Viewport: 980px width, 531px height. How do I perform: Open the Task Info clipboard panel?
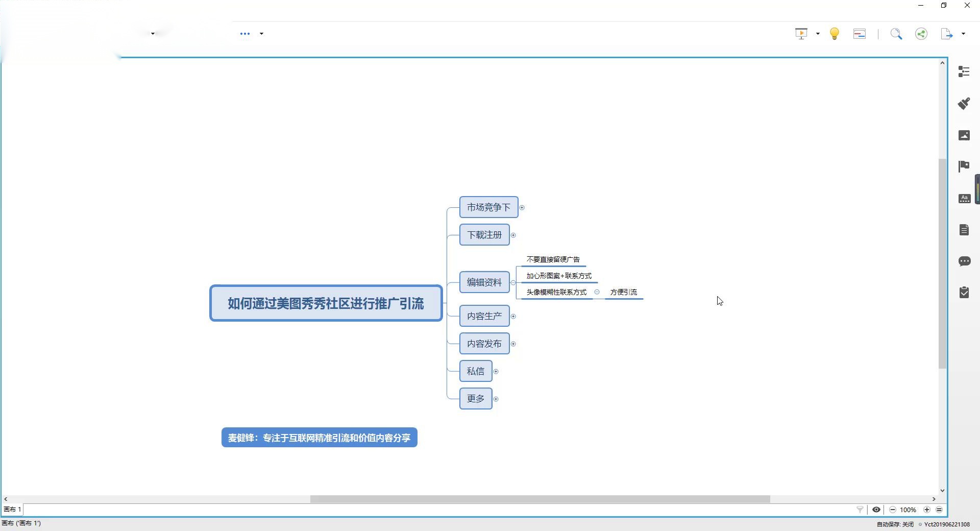(x=964, y=293)
